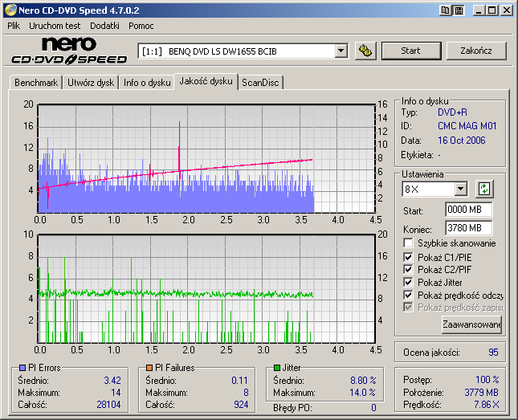Click the green jitter line in lower graph
This screenshot has height=420, width=518.
[x=176, y=293]
